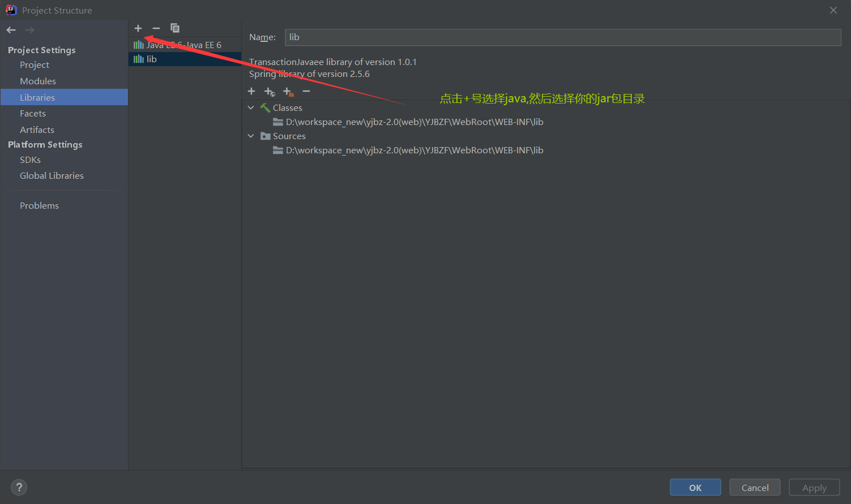
Task: Click the Apply button
Action: click(x=814, y=488)
